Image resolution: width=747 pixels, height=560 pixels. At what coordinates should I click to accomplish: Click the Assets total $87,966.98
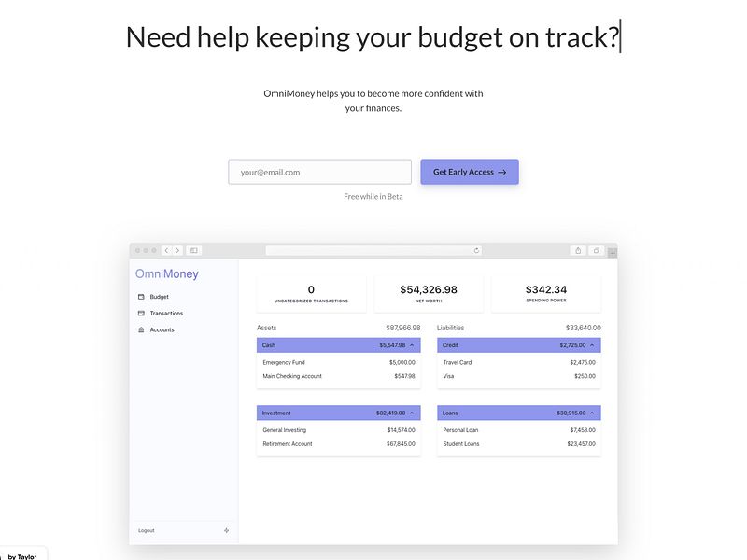coord(403,328)
